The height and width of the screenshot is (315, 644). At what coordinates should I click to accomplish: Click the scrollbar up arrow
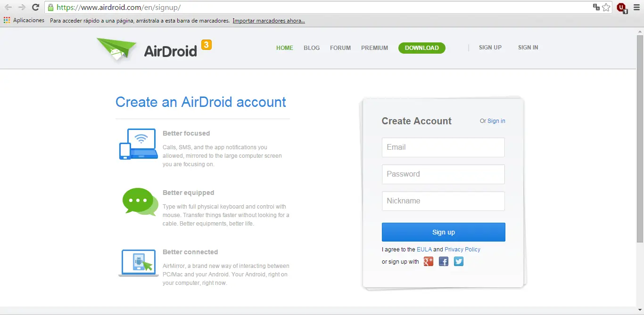(640, 31)
